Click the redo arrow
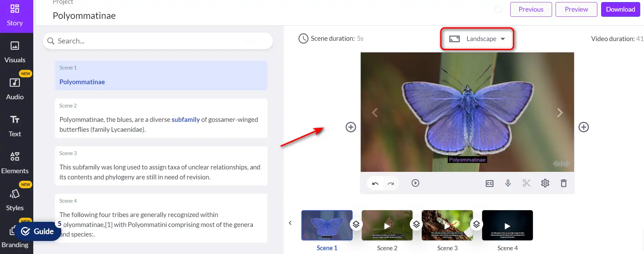 [x=391, y=183]
